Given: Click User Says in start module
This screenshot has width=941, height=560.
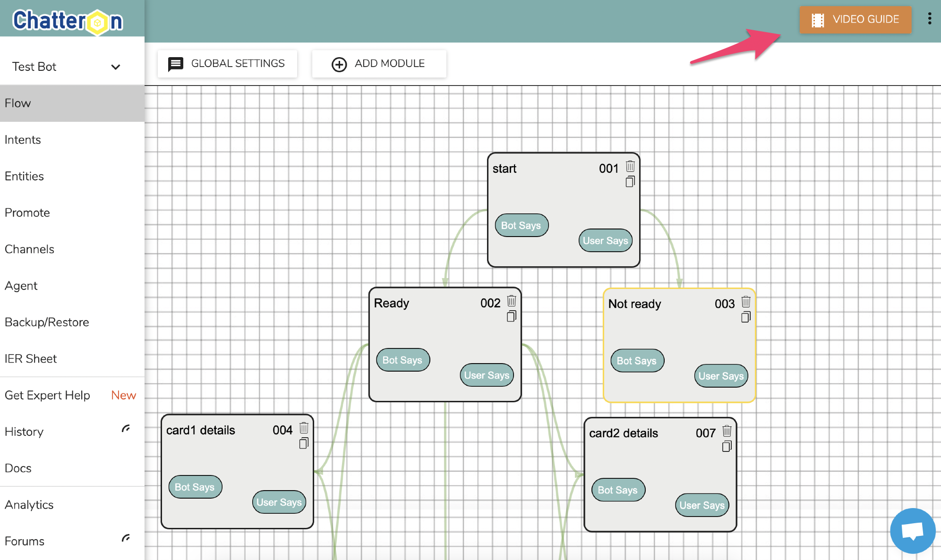Looking at the screenshot, I should [605, 240].
